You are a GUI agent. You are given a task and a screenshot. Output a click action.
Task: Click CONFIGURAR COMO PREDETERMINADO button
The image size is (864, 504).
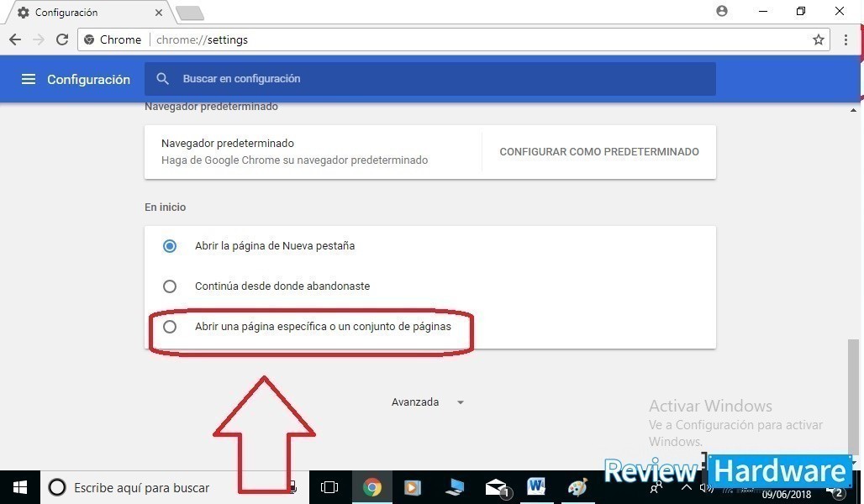[x=599, y=152]
